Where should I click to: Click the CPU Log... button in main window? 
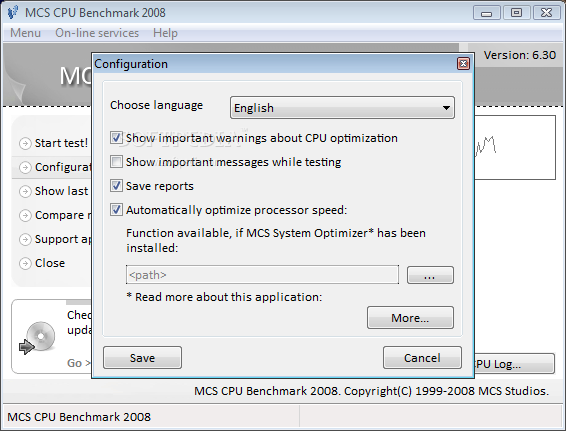click(x=514, y=363)
